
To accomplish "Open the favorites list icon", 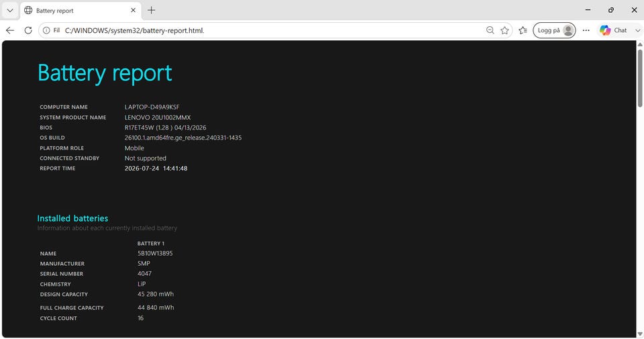I will pyautogui.click(x=523, y=30).
